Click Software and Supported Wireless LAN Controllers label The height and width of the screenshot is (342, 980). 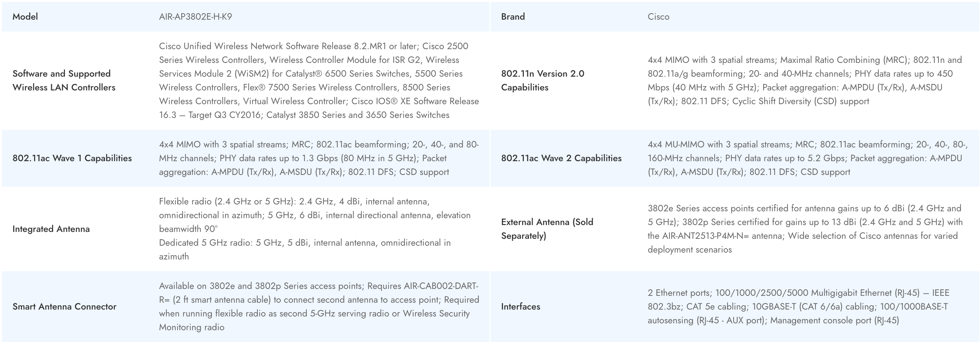[64, 81]
